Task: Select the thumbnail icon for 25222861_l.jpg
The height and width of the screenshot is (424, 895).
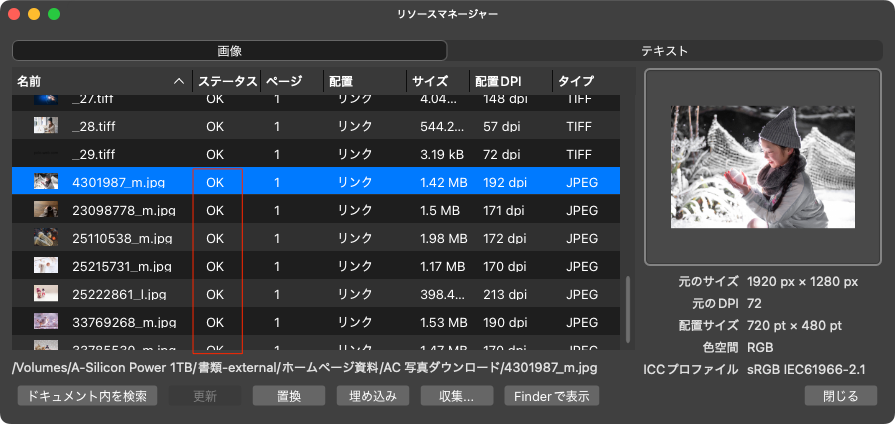Action: (x=46, y=294)
